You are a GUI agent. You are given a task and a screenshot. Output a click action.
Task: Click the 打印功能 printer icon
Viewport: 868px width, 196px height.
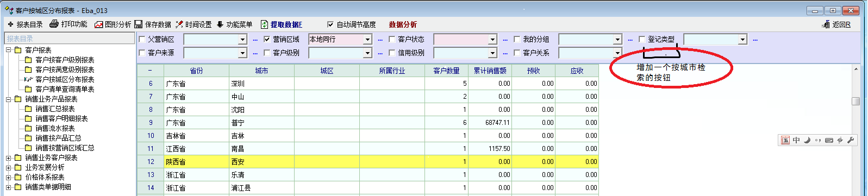tap(54, 24)
